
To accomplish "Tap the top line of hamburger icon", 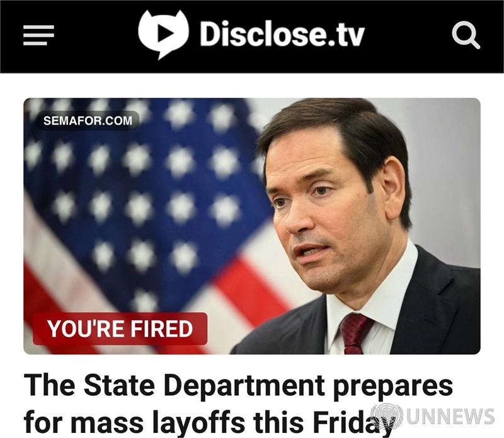I will pyautogui.click(x=38, y=27).
